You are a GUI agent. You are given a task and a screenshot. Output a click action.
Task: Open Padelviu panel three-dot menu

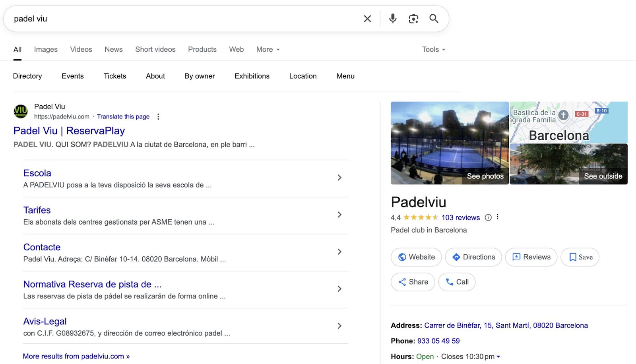(498, 217)
